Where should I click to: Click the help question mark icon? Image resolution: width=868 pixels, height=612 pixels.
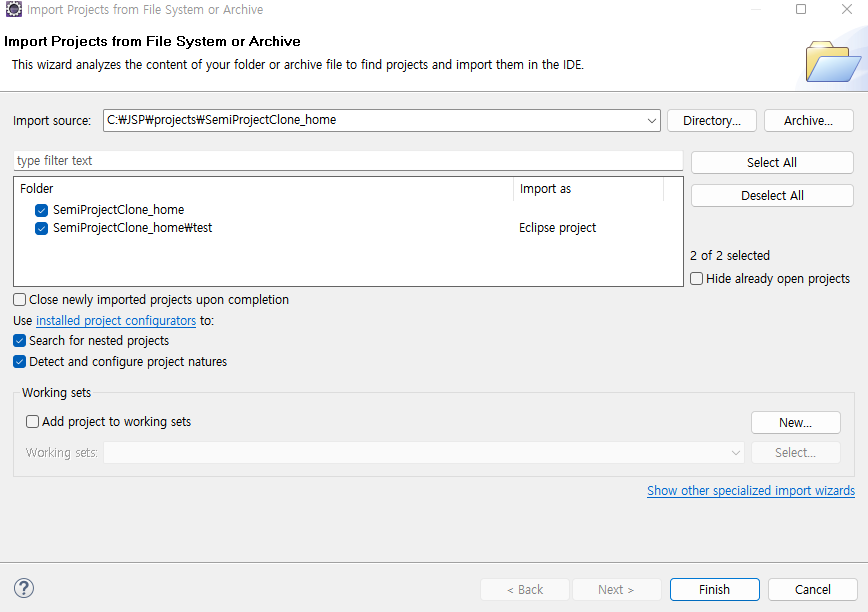[24, 588]
